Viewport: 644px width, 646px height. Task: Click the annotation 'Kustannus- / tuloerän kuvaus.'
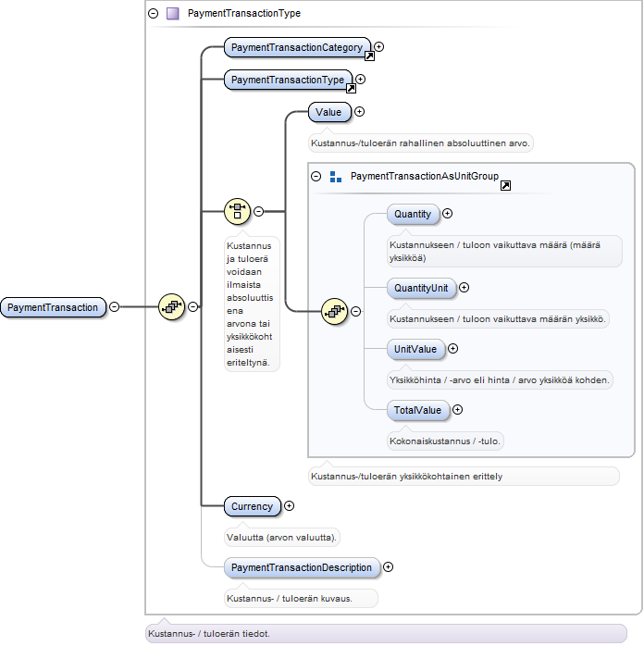coord(301,598)
